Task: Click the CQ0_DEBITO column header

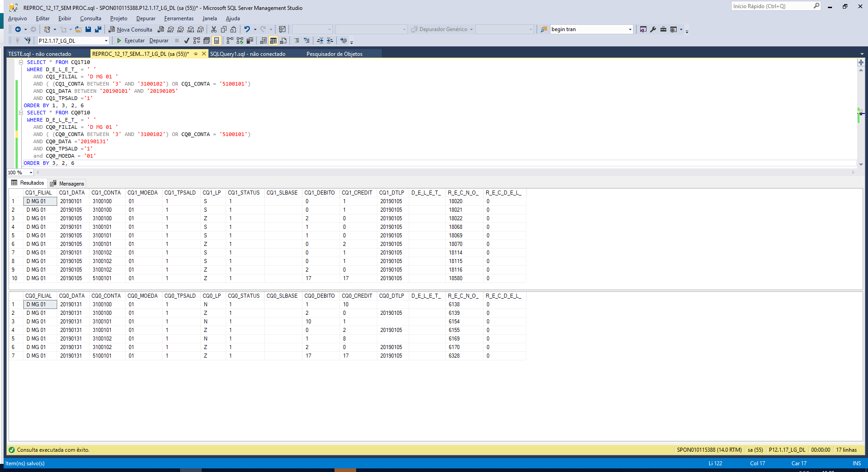Action: click(x=319, y=296)
